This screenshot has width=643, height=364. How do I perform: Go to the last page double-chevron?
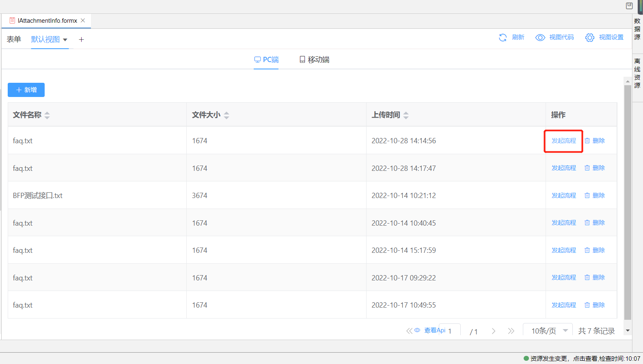tap(511, 331)
